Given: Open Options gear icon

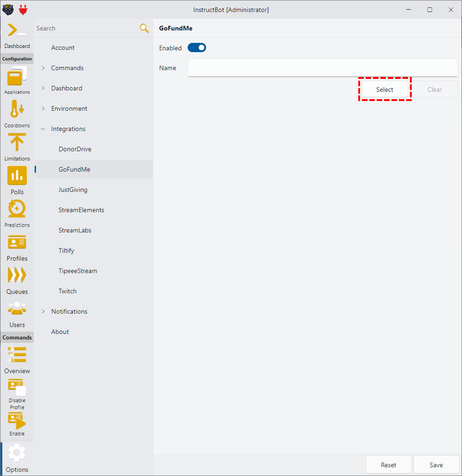Looking at the screenshot, I should [17, 453].
